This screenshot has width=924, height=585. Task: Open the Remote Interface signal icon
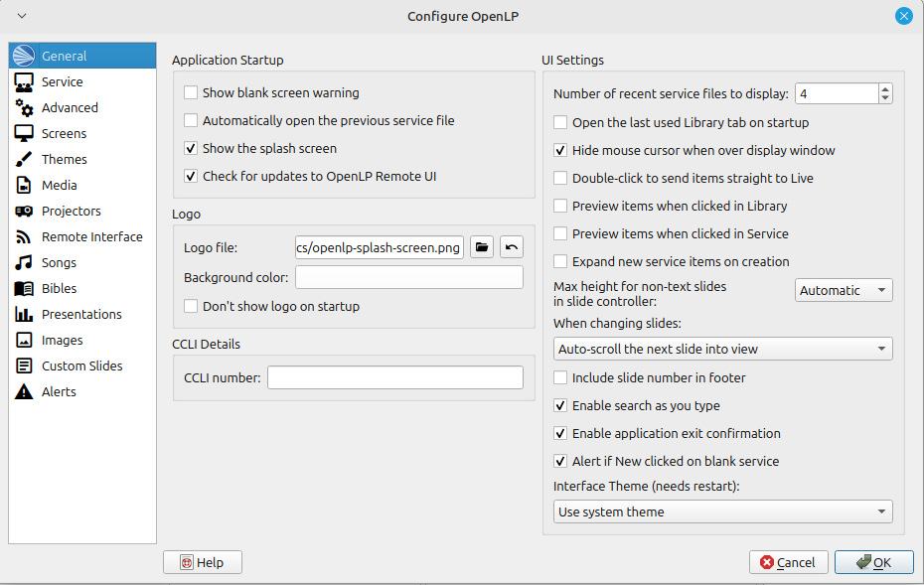pos(25,237)
